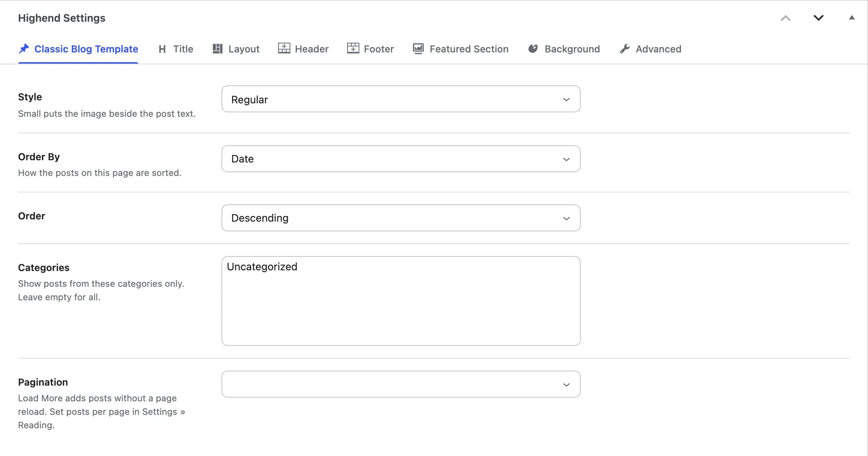Click the Highend Settings panel title
This screenshot has height=456, width=868.
[62, 18]
